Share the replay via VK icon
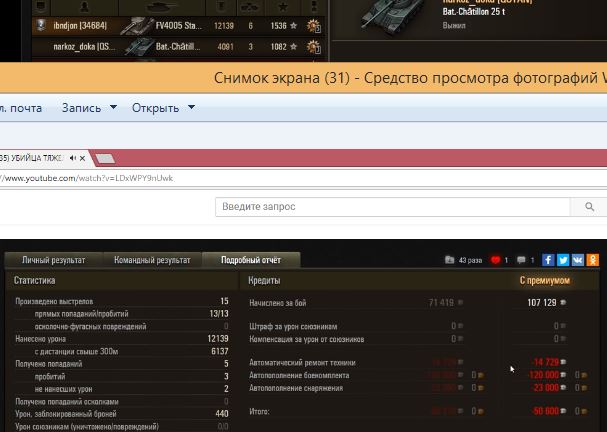This screenshot has width=607, height=432. (578, 260)
